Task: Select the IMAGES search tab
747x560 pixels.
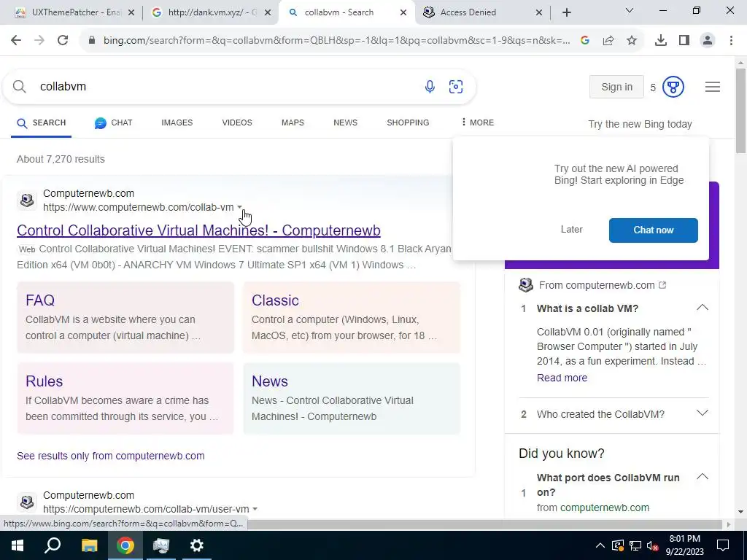Action: (177, 122)
